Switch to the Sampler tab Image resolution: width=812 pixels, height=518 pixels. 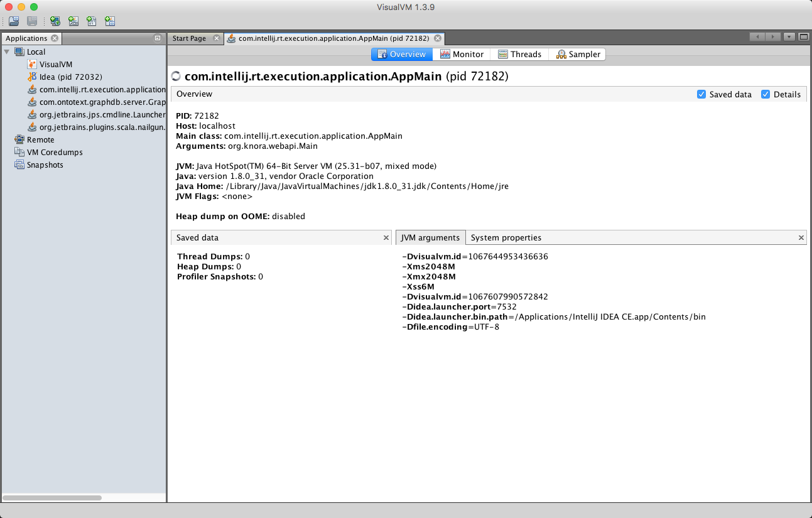click(x=578, y=54)
